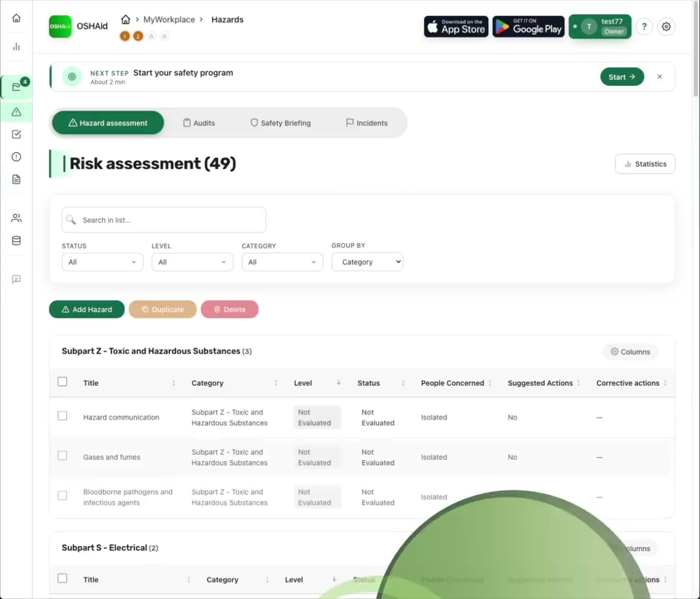Select all hazards in Subpart S table
Image resolution: width=700 pixels, height=599 pixels.
pyautogui.click(x=62, y=579)
